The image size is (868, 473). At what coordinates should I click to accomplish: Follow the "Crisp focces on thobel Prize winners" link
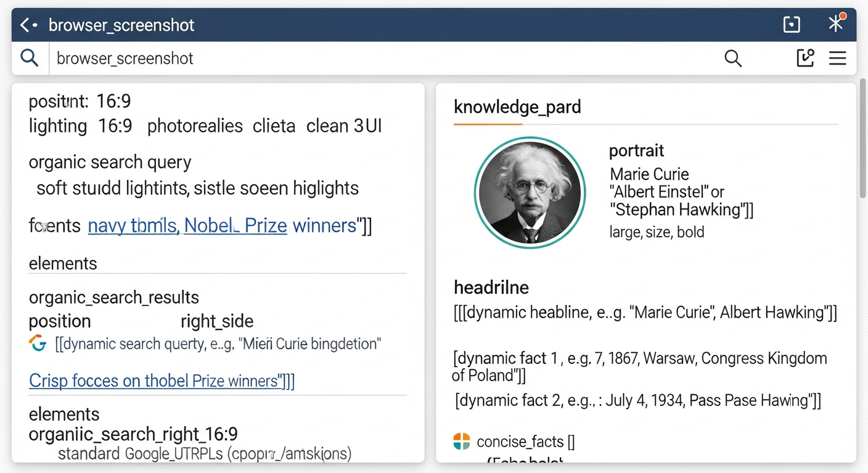tap(162, 381)
